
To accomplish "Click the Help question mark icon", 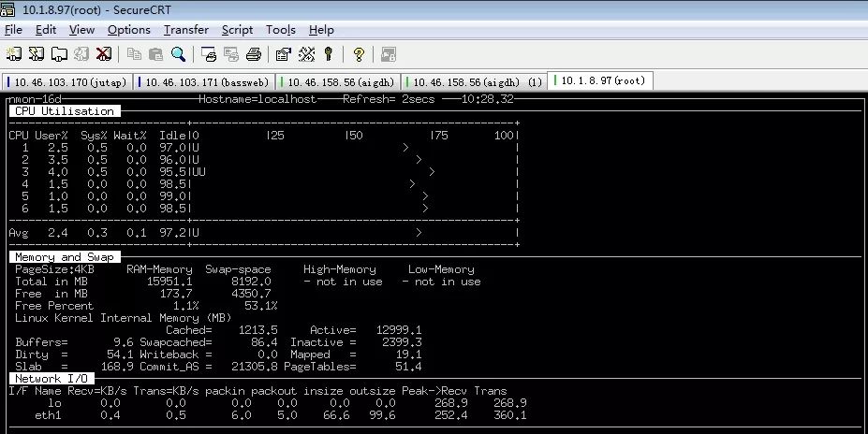I will click(x=358, y=53).
